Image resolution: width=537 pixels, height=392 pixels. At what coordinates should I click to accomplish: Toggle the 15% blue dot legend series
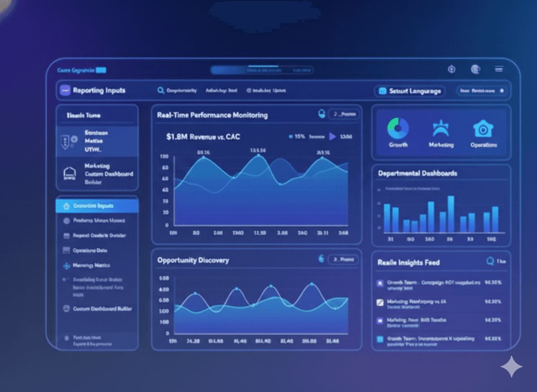(x=290, y=137)
